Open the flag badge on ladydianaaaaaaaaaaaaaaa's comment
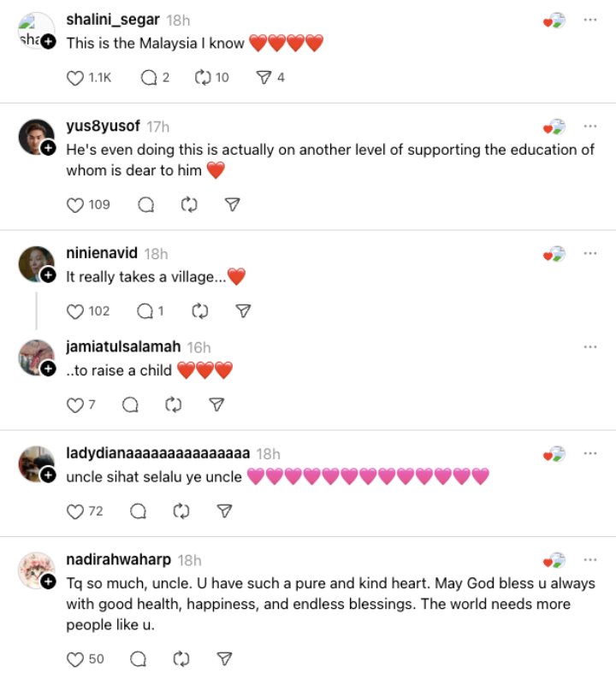The width and height of the screenshot is (616, 679). pyautogui.click(x=554, y=454)
